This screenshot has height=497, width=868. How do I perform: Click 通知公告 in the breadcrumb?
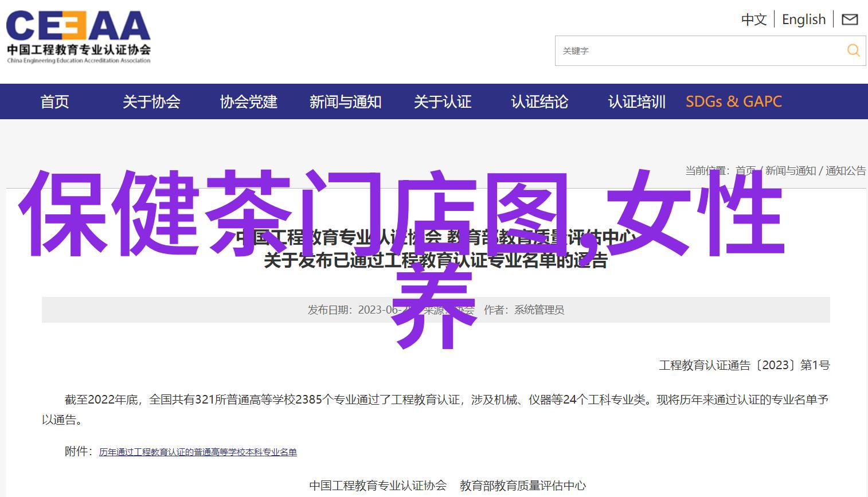pos(845,171)
